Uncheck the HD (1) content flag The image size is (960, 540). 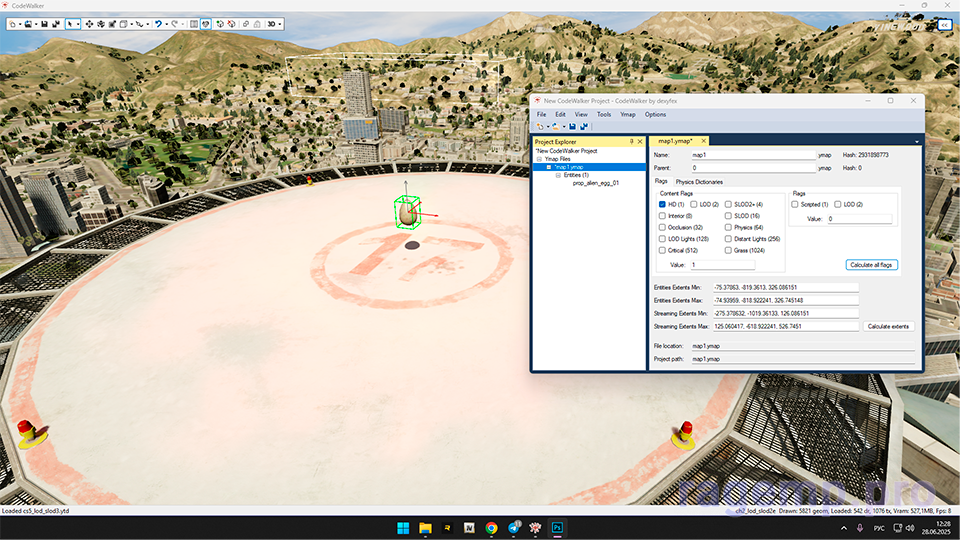(x=662, y=204)
